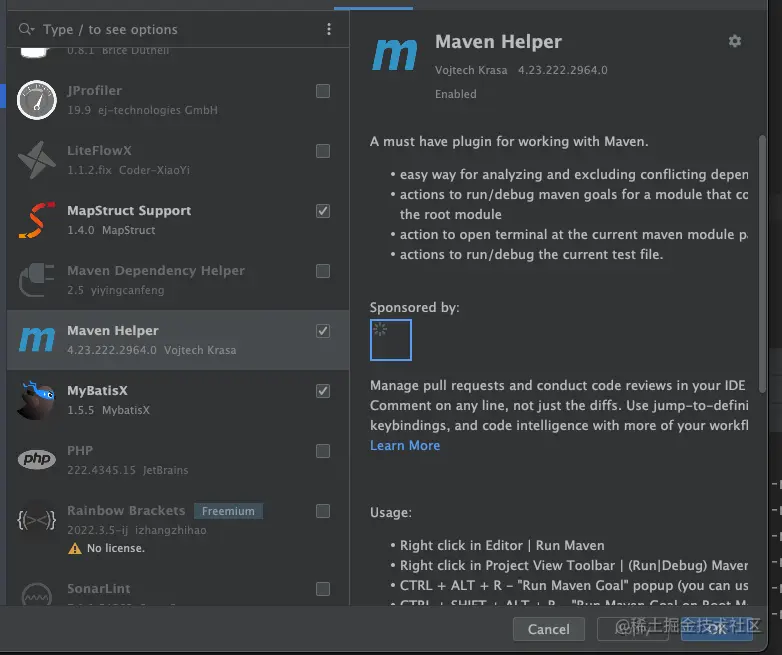Select the SonarLint plugin name

pyautogui.click(x=99, y=589)
